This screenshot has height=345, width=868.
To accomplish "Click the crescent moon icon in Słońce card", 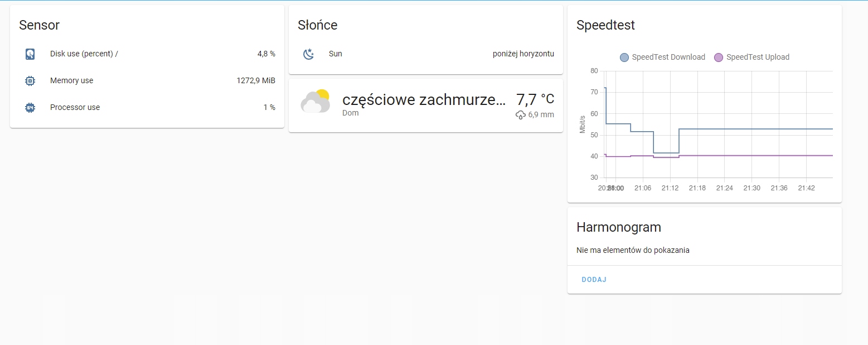I will coord(308,54).
